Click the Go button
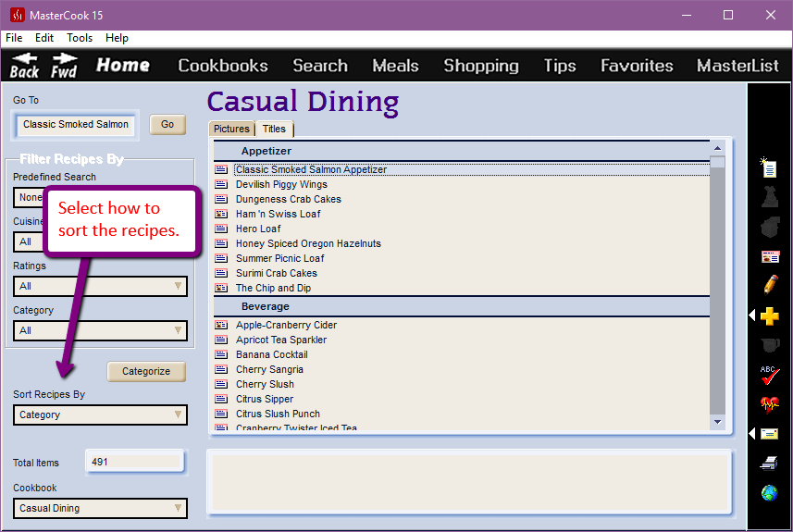 click(167, 124)
